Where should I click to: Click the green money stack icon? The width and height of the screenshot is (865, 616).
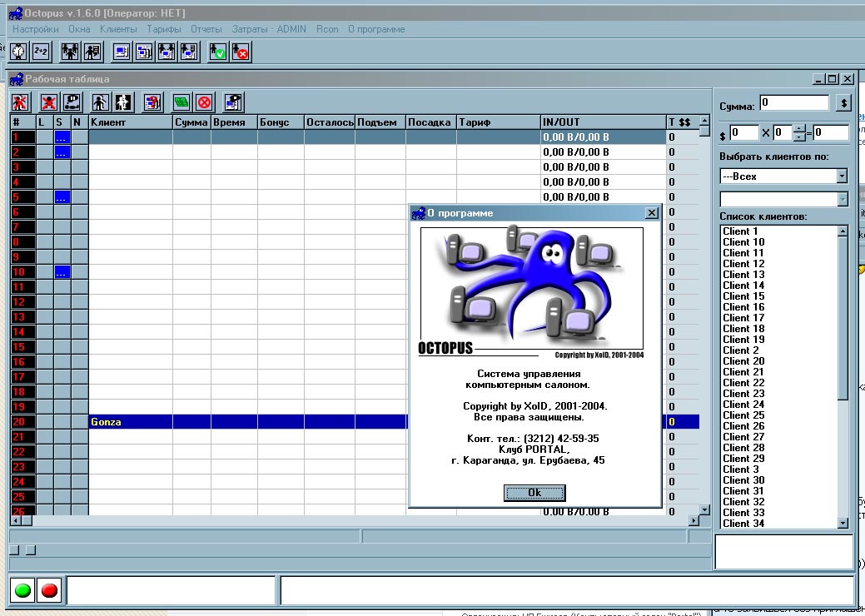(x=181, y=102)
